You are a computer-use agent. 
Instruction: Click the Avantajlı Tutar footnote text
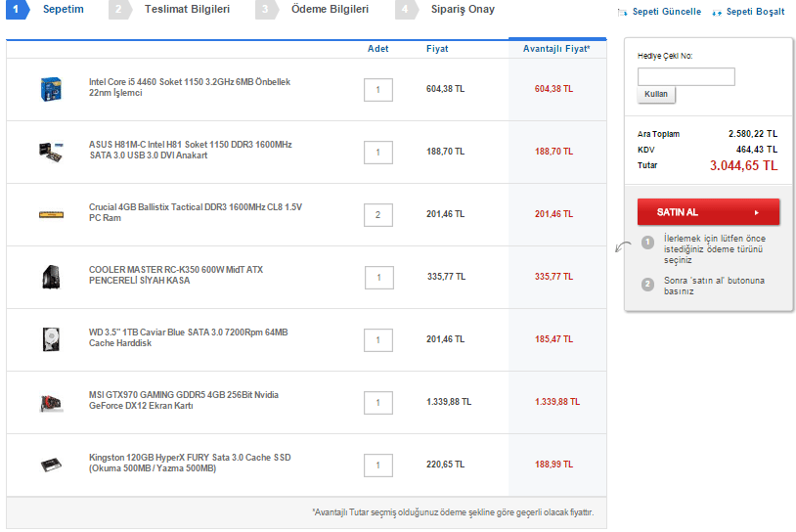tap(453, 512)
